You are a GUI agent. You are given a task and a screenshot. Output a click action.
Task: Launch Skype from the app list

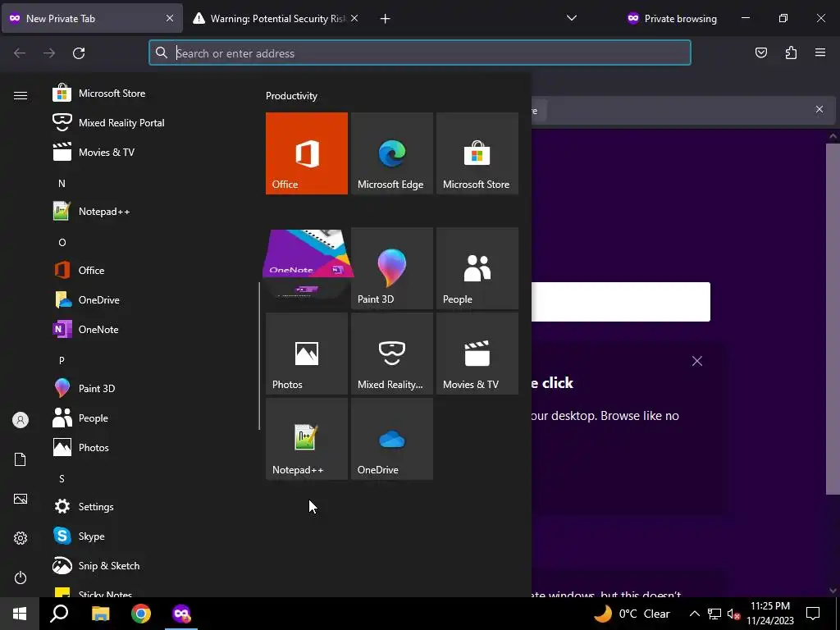coord(150,536)
